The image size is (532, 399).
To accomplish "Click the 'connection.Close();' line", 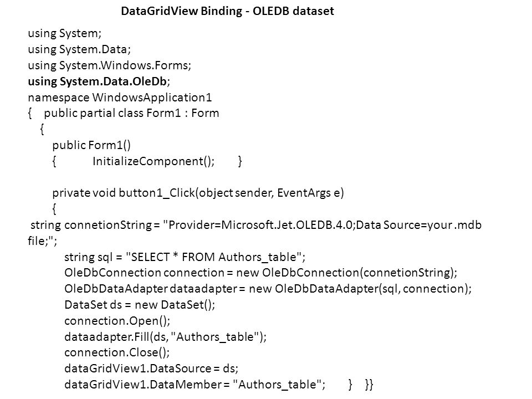I will [117, 352].
